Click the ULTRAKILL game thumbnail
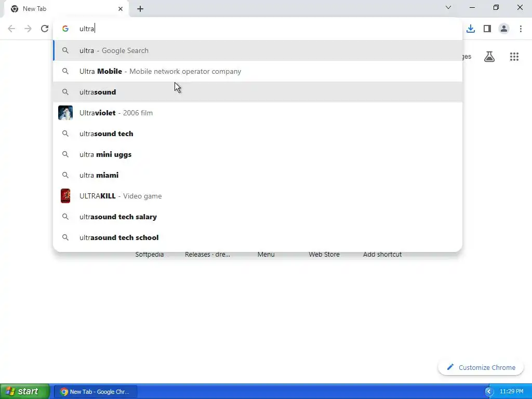Image resolution: width=532 pixels, height=399 pixels. 65,196
